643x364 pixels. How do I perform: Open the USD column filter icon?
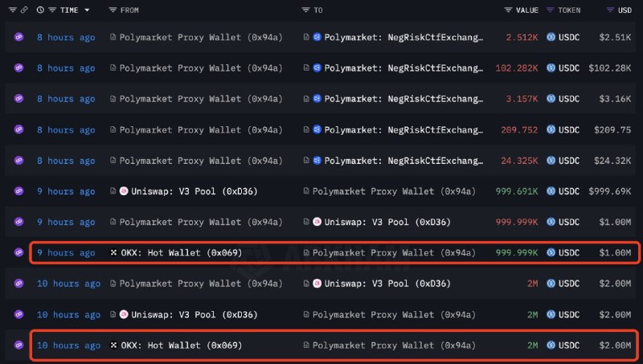[x=610, y=10]
